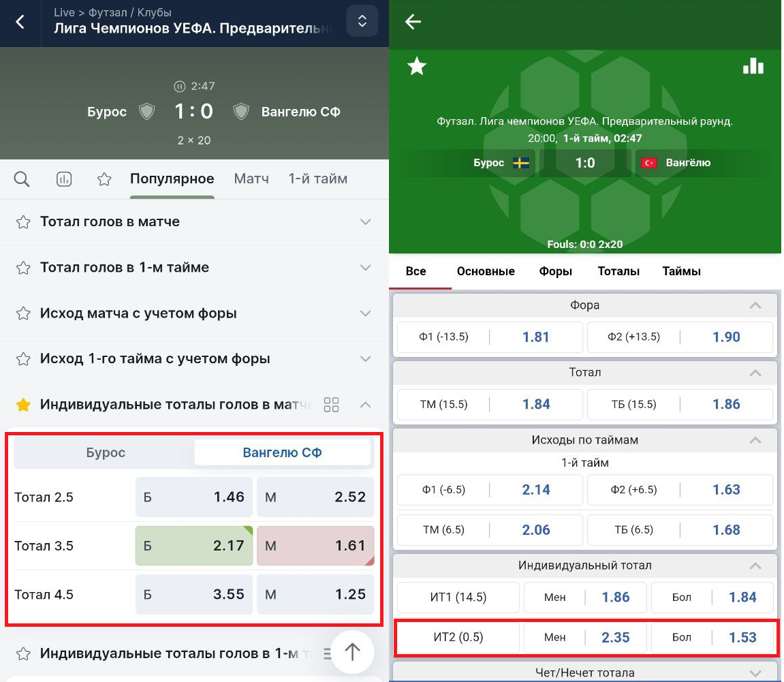Click the grid layout icon for individual totals

coord(331,405)
